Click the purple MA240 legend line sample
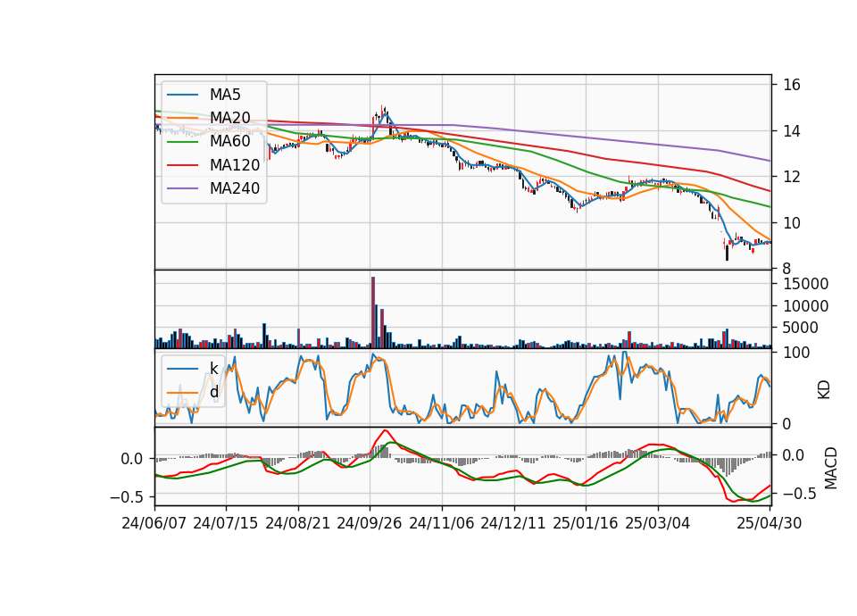This screenshot has height=616, width=857. (182, 188)
